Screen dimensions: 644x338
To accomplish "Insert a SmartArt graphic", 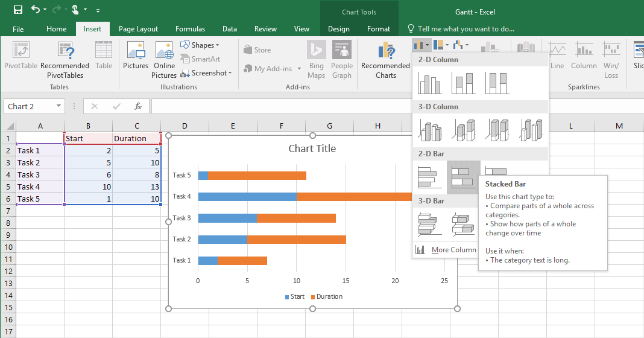I will pyautogui.click(x=200, y=59).
